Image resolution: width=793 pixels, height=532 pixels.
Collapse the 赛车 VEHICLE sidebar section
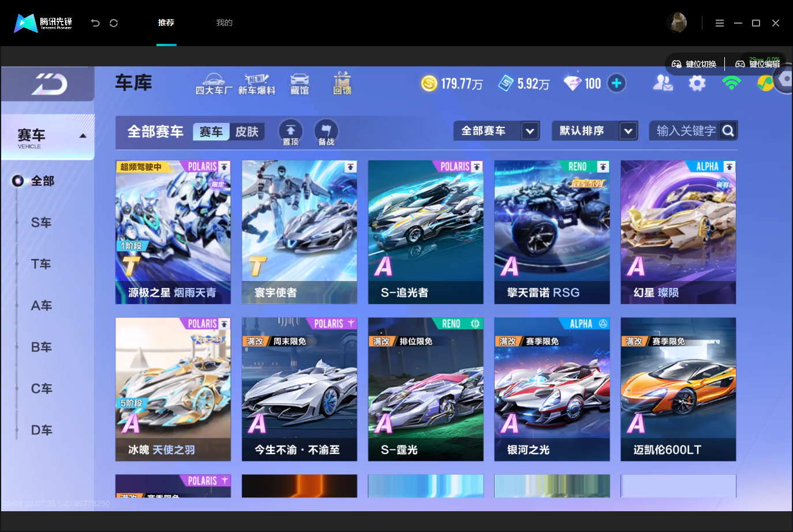pos(48,137)
